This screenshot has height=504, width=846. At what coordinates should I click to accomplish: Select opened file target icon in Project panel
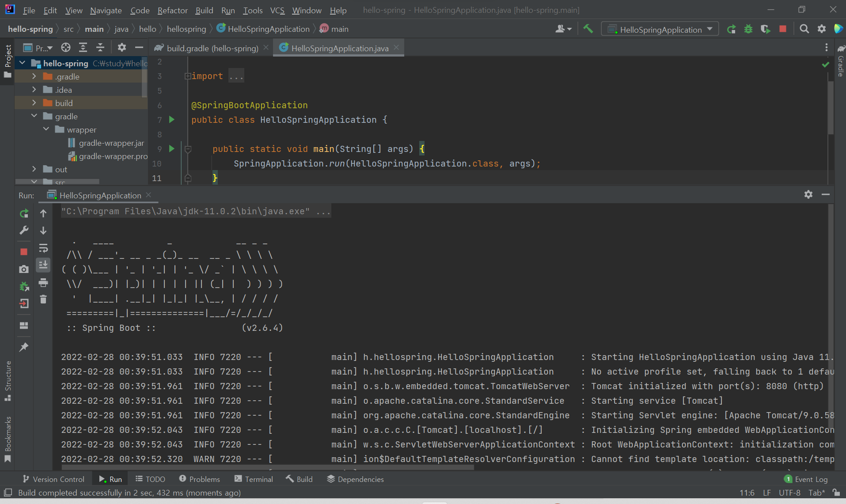click(x=66, y=48)
